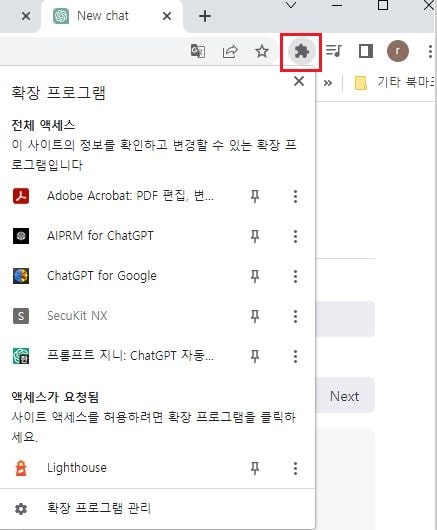
Task: Pin the Adobe Acrobat extension
Action: tap(255, 196)
